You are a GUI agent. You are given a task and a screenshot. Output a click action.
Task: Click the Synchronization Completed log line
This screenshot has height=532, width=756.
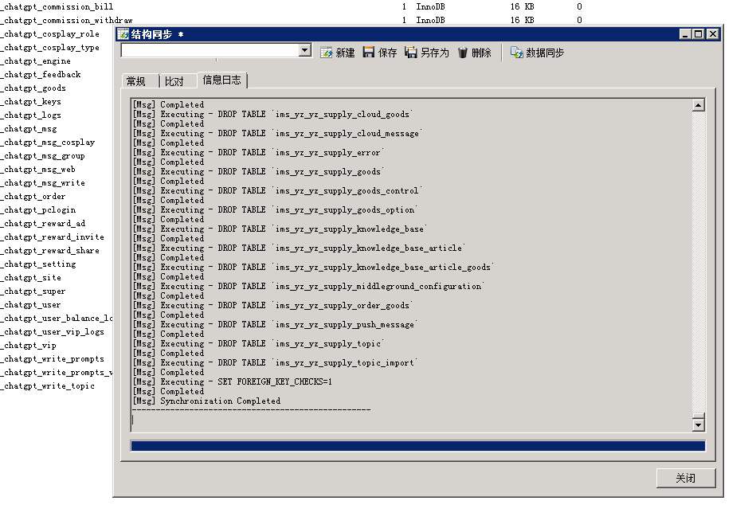click(x=220, y=401)
